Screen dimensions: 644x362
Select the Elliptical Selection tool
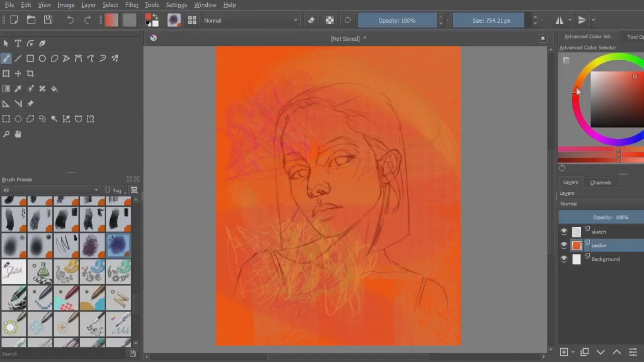(x=18, y=119)
